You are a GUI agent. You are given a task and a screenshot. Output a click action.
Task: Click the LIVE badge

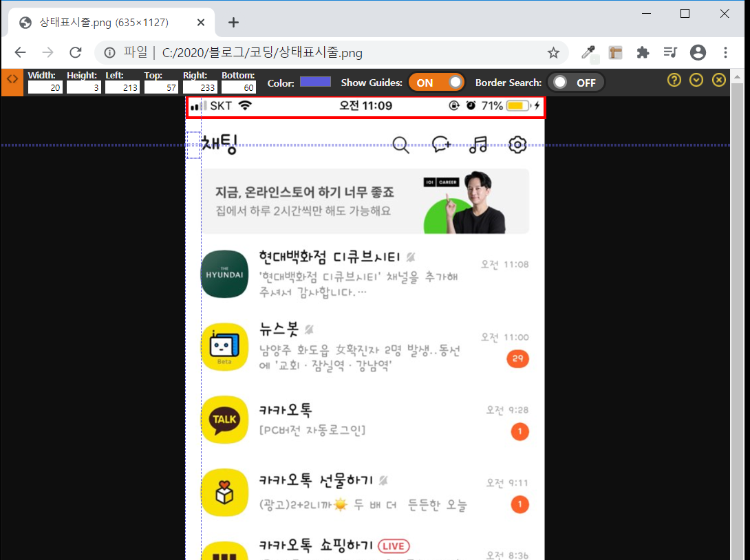(394, 546)
